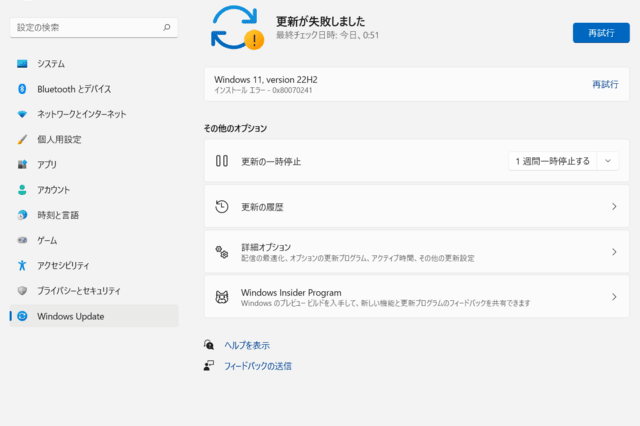Open the アプリ settings category
640x426 pixels.
click(x=94, y=164)
